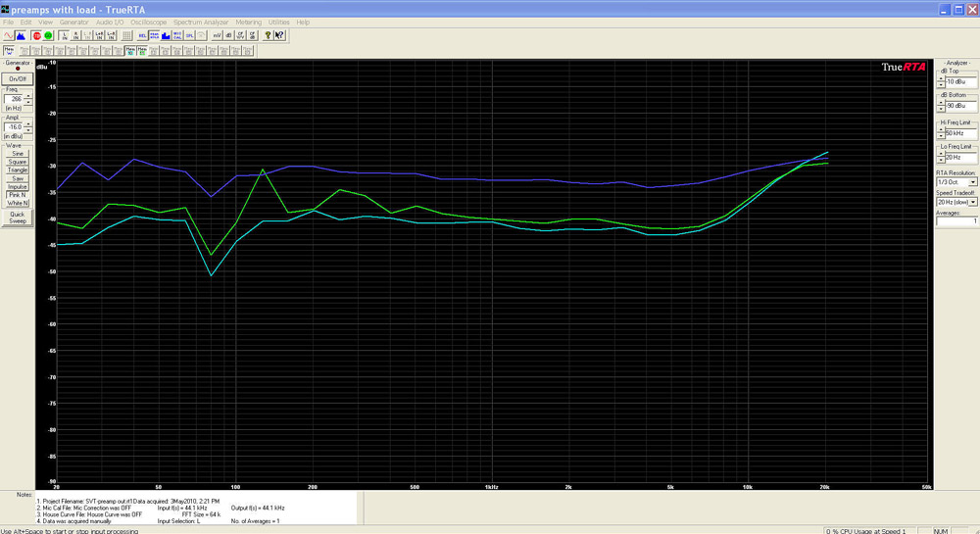Viewport: 980px width, 534px height.
Task: Open the Metering menu
Action: 248,23
